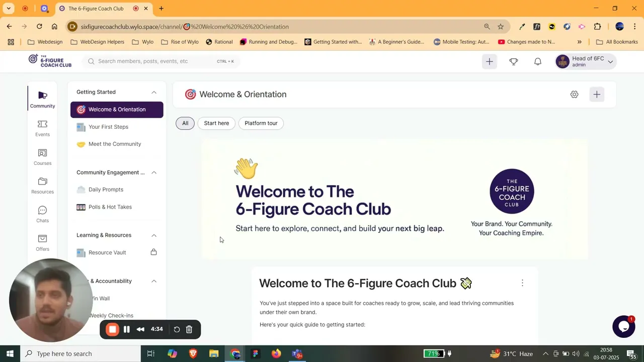Bookmark this page with star icon
This screenshot has height=362, width=644.
click(501, 27)
